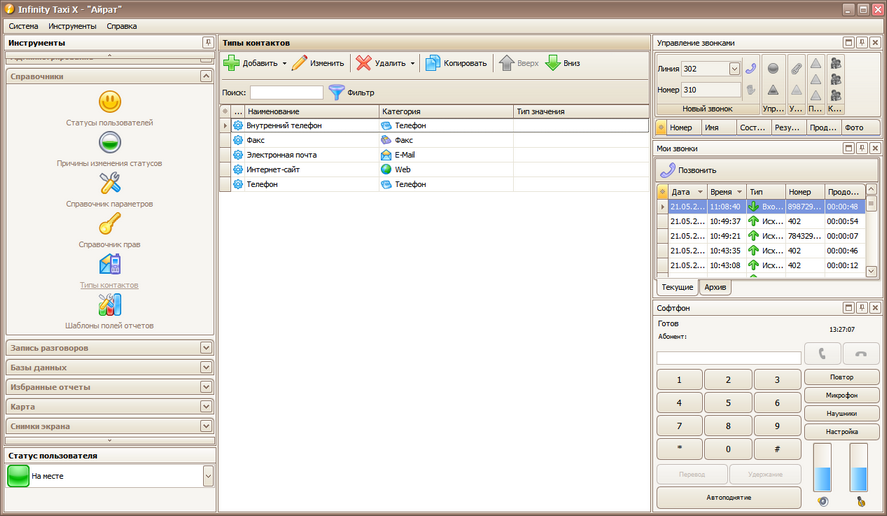Click the Поиск search field
The width and height of the screenshot is (887, 516).
click(x=287, y=92)
